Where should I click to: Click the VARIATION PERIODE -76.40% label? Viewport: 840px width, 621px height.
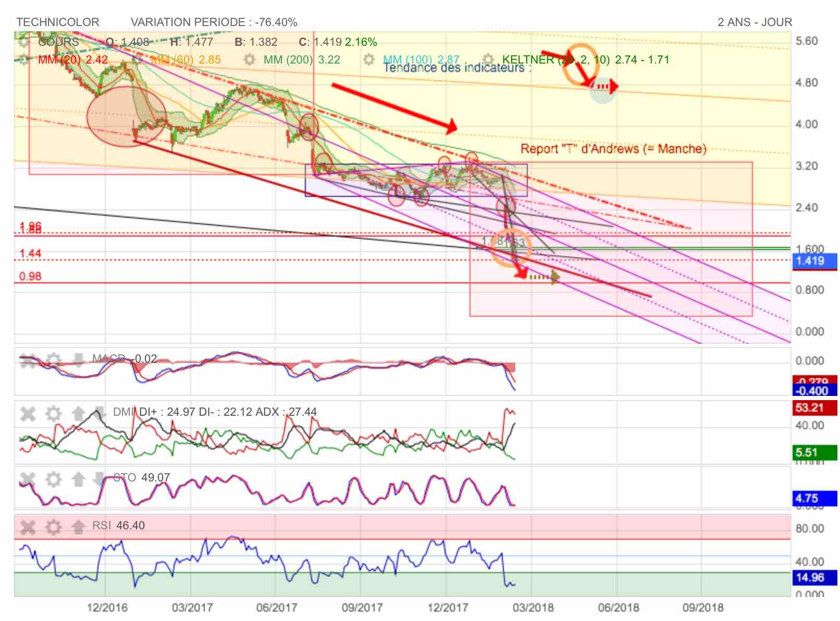tap(214, 22)
